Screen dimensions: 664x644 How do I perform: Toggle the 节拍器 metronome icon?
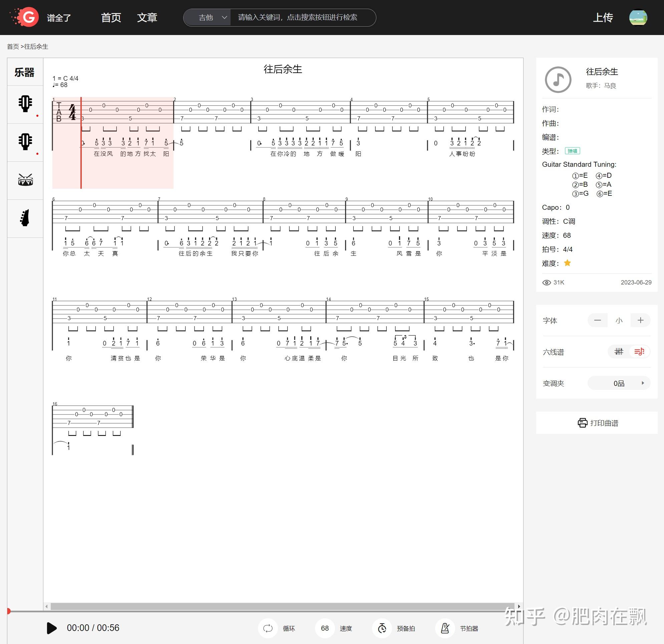click(445, 628)
